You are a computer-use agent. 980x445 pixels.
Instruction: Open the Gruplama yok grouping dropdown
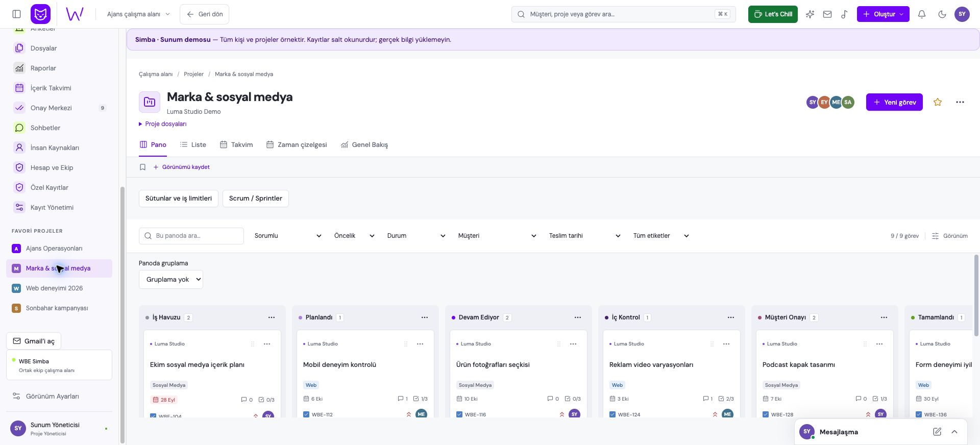[x=171, y=280]
